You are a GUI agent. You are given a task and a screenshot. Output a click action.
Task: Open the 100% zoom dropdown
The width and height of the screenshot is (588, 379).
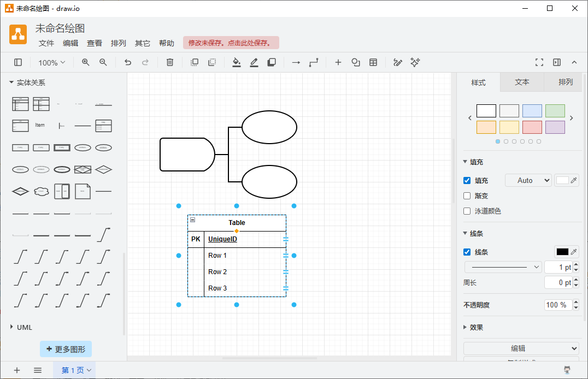[x=52, y=63]
